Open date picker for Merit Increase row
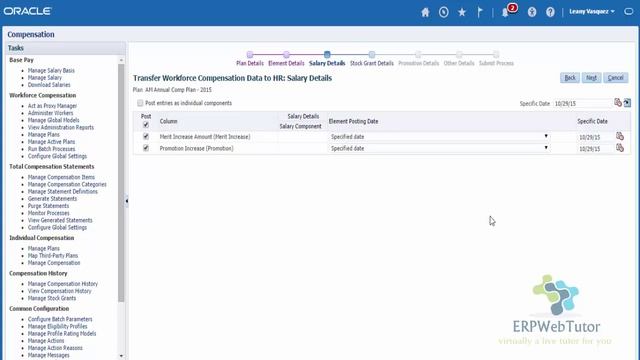 [620, 136]
